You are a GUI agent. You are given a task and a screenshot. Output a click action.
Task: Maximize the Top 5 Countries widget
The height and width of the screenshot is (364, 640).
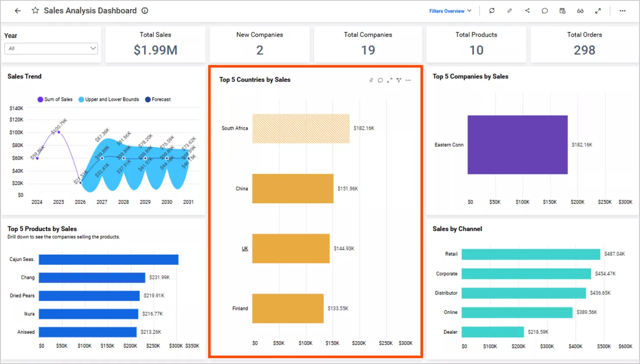(x=390, y=80)
